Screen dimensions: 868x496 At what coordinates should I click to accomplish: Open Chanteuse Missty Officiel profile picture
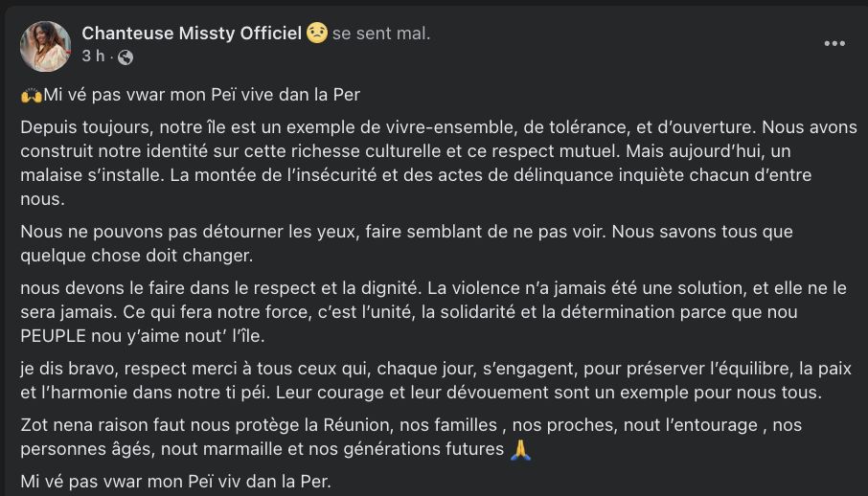point(45,46)
